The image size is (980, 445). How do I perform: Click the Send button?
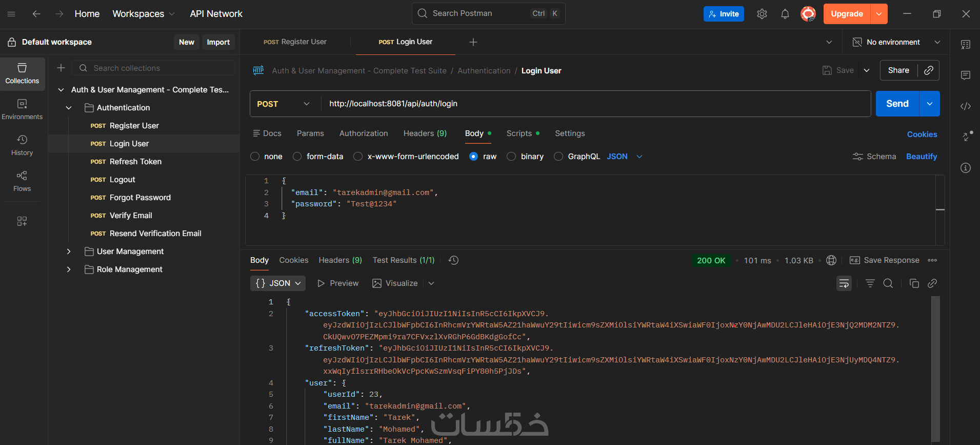click(x=897, y=104)
